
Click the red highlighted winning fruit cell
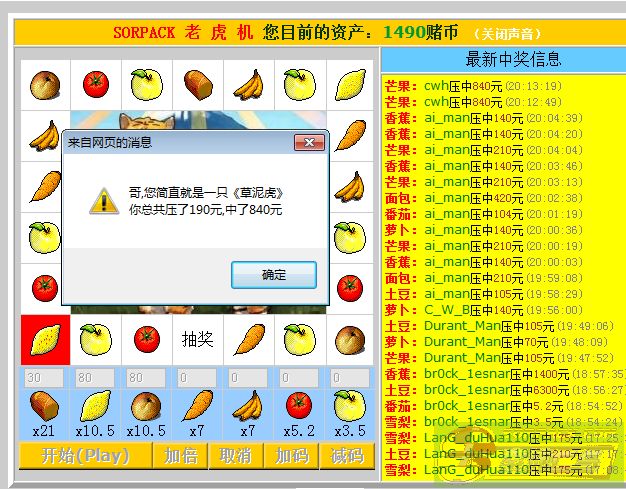[45, 340]
